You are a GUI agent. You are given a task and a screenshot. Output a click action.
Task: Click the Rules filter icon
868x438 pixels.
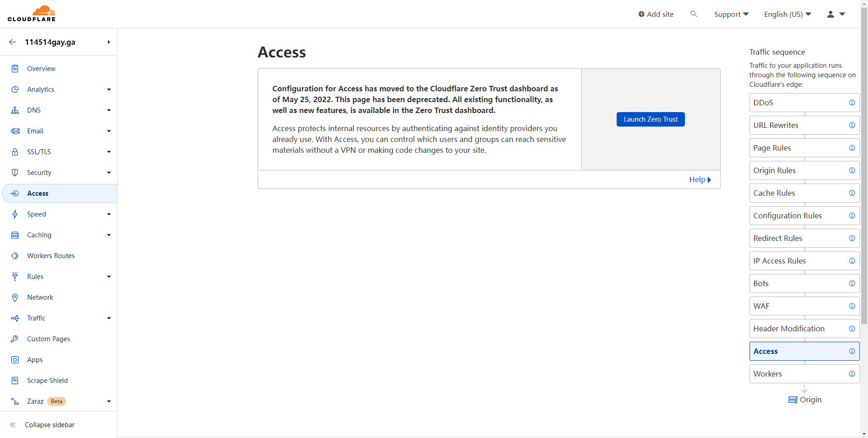15,277
